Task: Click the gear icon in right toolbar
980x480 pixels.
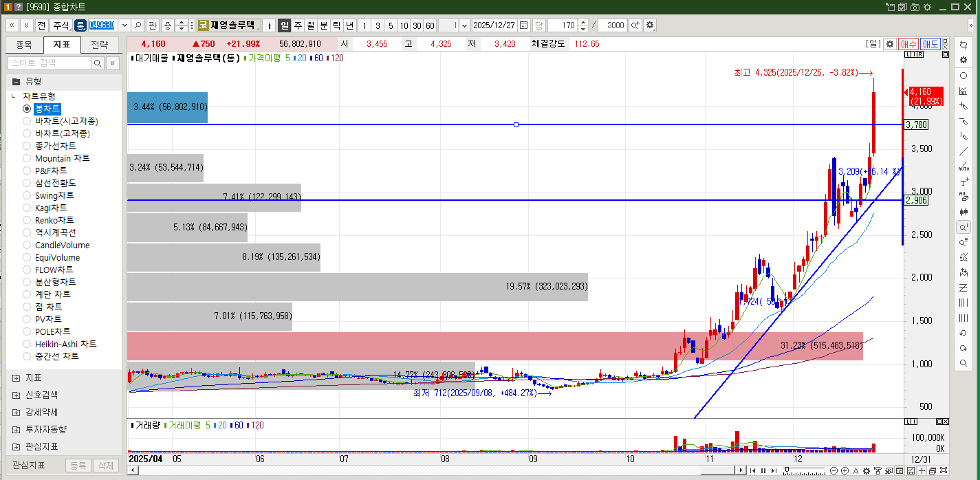Action: click(x=963, y=60)
